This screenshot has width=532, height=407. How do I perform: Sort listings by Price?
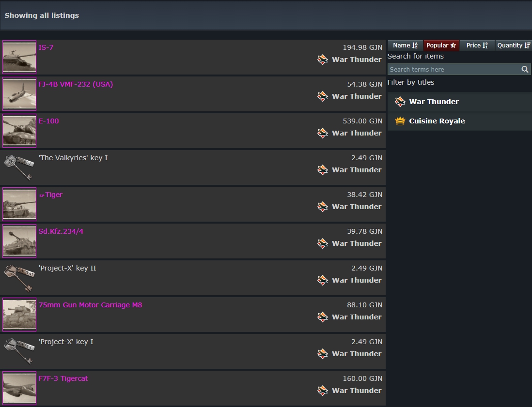tap(477, 45)
